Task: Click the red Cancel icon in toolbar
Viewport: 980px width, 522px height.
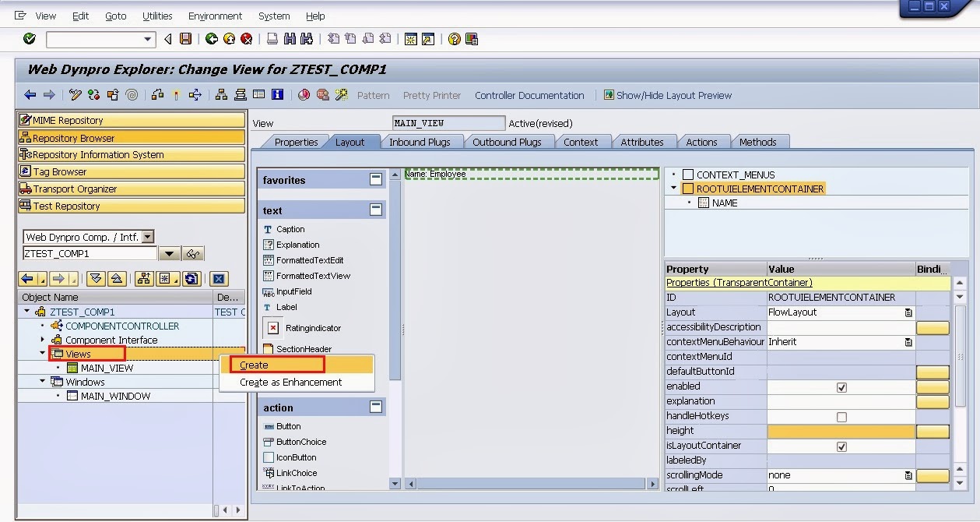Action: click(x=247, y=39)
